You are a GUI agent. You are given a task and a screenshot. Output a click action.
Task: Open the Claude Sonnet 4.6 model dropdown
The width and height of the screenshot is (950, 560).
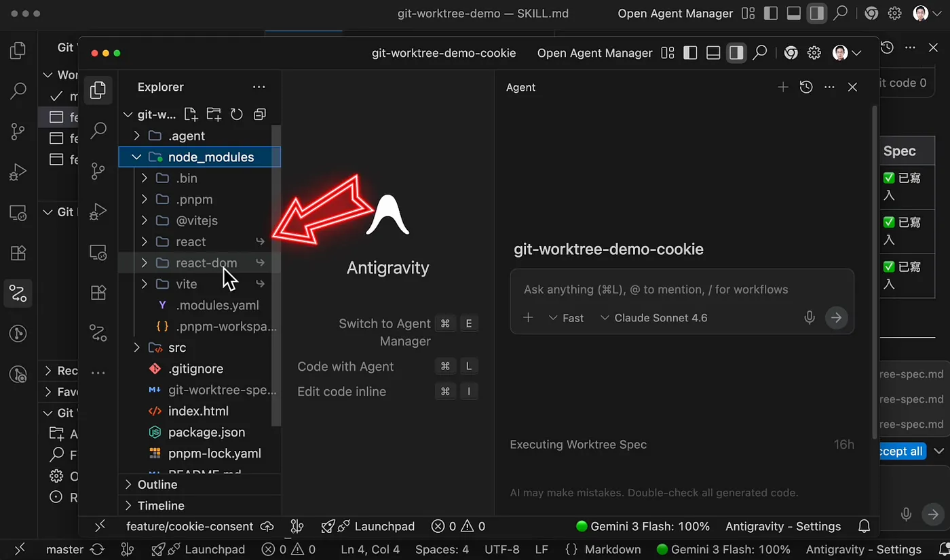[653, 318]
